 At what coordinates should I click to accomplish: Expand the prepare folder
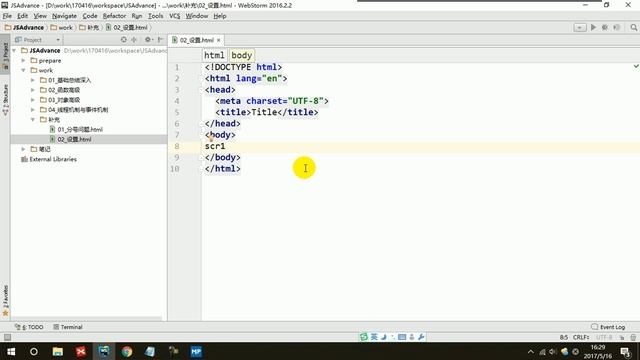coord(23,60)
